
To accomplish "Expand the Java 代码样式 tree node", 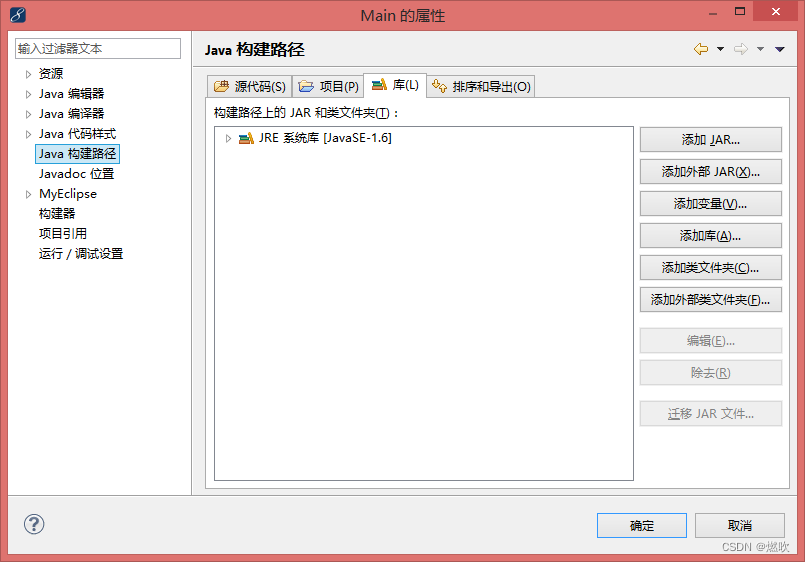I will (x=28, y=134).
